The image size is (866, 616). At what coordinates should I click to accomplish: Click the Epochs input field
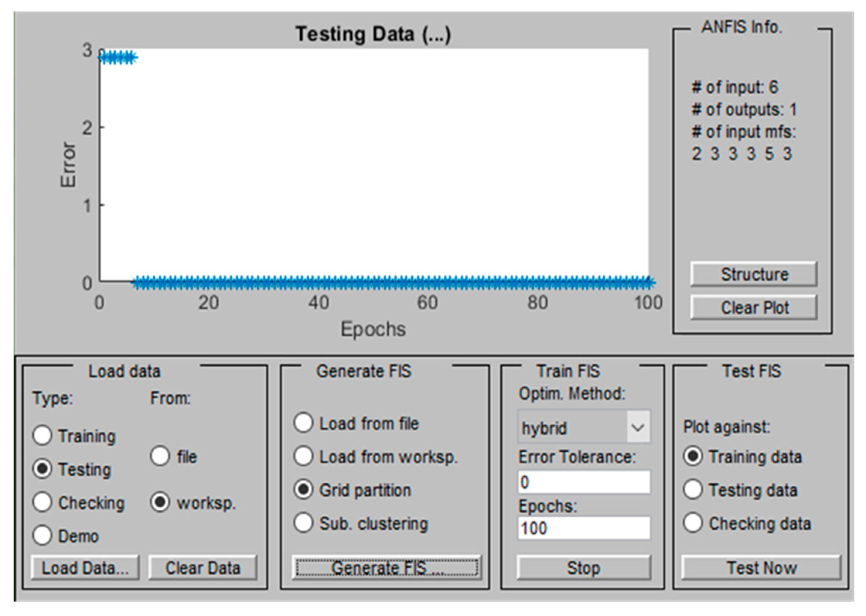click(584, 528)
